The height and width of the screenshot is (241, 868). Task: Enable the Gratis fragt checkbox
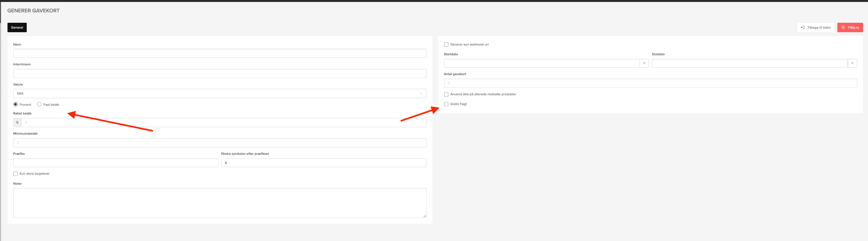tap(446, 104)
